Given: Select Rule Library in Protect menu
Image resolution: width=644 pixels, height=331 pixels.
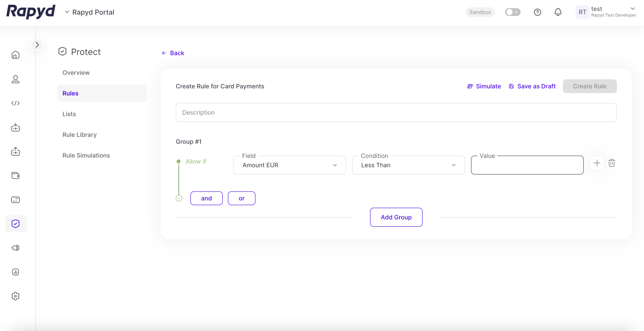Looking at the screenshot, I should (x=79, y=135).
